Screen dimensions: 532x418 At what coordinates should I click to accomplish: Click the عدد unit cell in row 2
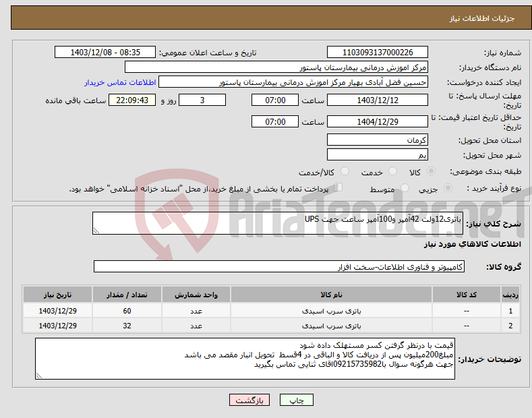pos(196,326)
